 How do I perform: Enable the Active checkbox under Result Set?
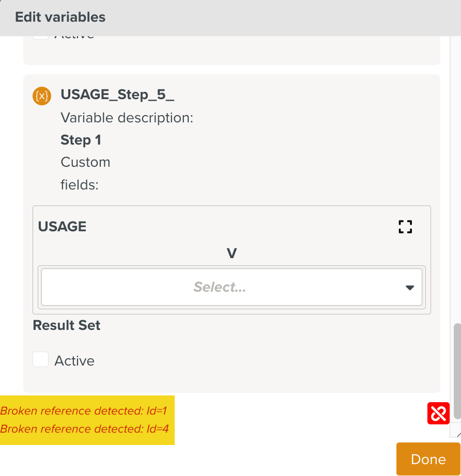[x=41, y=359]
